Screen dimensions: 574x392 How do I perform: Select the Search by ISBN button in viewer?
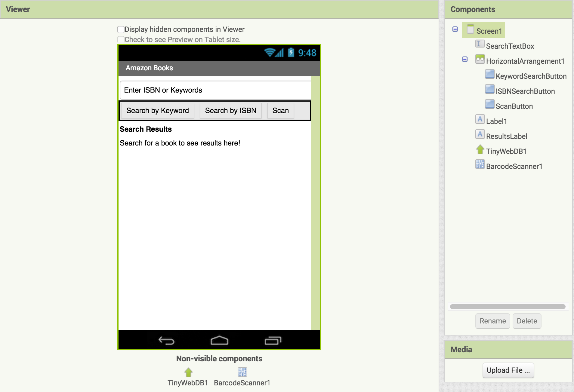tap(230, 111)
